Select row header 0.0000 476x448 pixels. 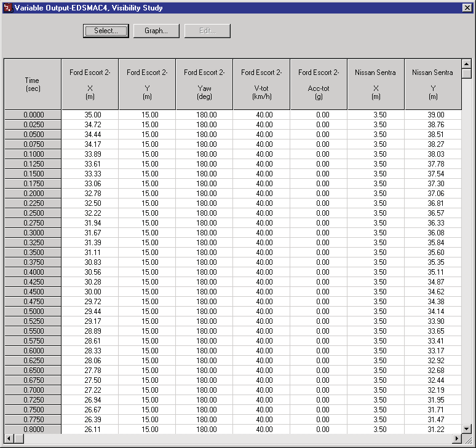pos(33,115)
